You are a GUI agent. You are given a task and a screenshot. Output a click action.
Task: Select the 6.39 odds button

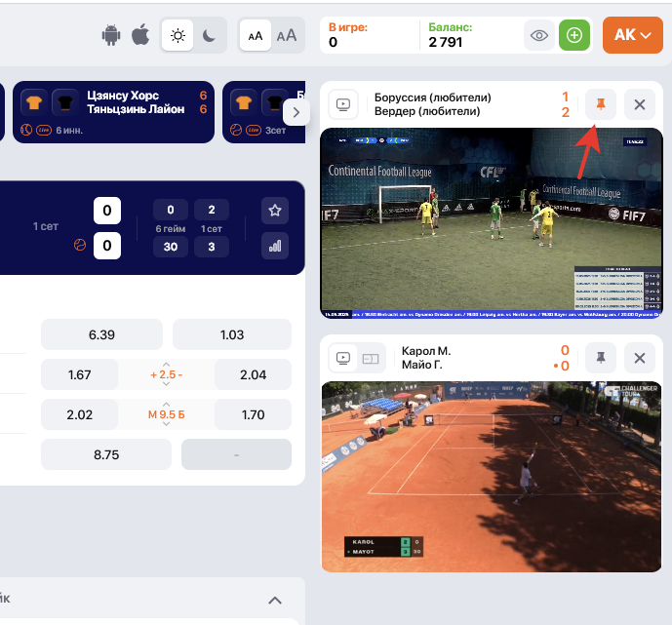pos(101,334)
